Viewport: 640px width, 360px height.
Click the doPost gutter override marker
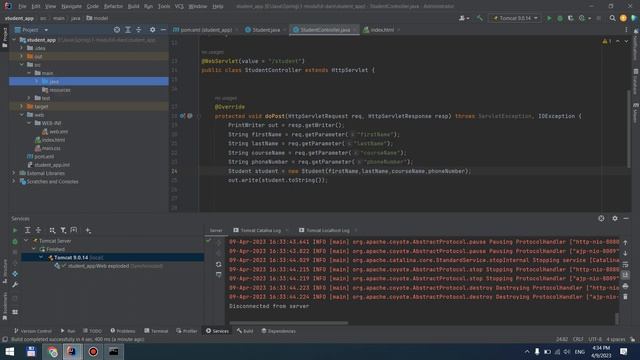(182, 116)
